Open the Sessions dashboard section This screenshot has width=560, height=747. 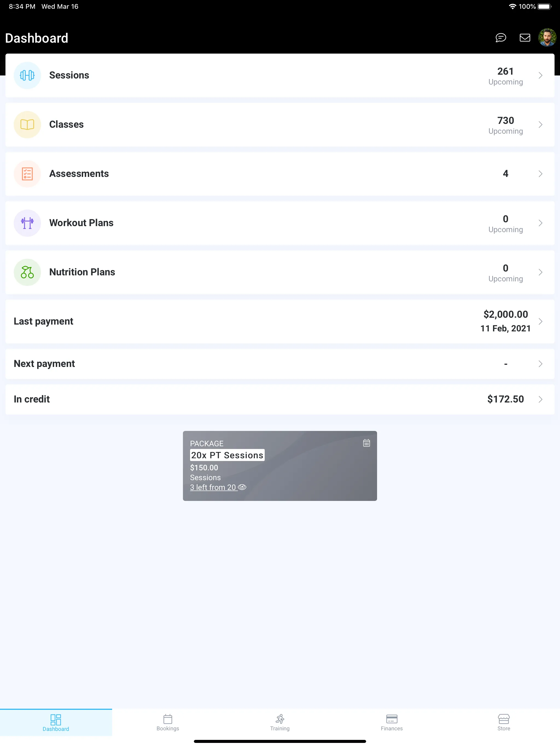(280, 75)
